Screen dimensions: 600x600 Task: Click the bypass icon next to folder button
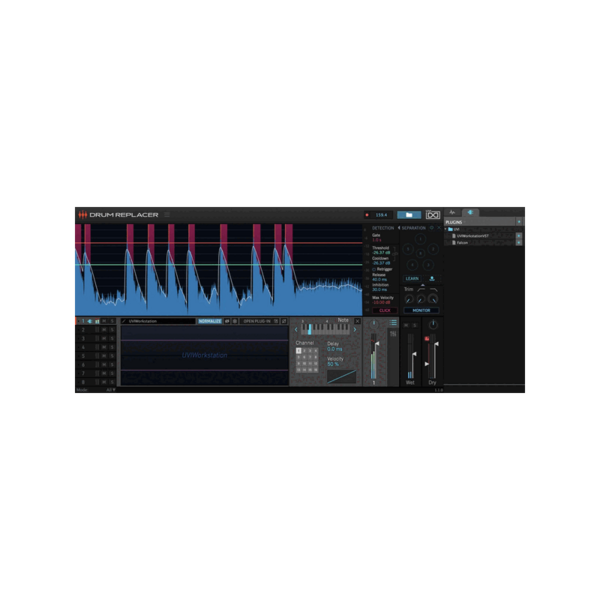(x=433, y=215)
